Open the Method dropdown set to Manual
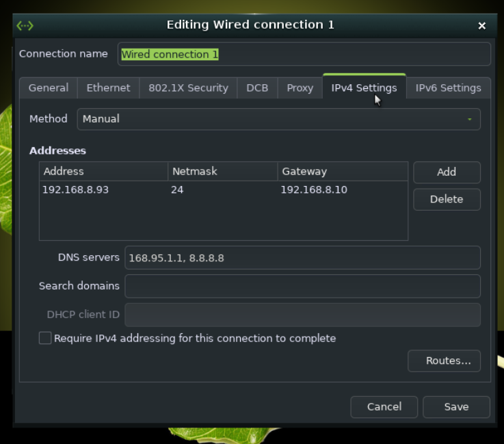 coord(278,119)
